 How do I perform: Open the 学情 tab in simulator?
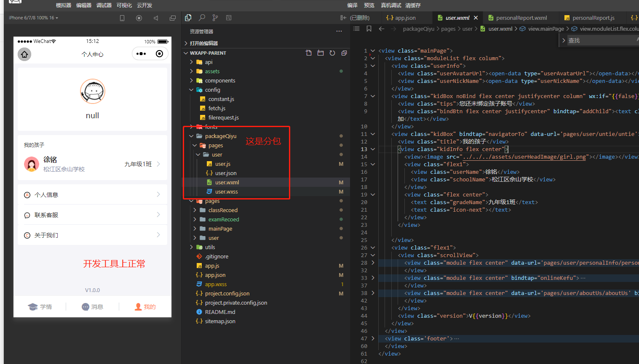[40, 307]
